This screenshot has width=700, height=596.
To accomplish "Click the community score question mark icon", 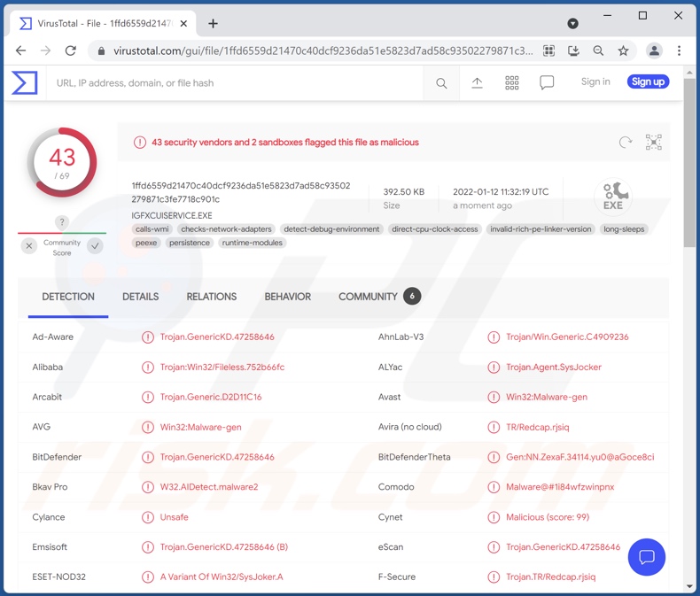I will [62, 222].
